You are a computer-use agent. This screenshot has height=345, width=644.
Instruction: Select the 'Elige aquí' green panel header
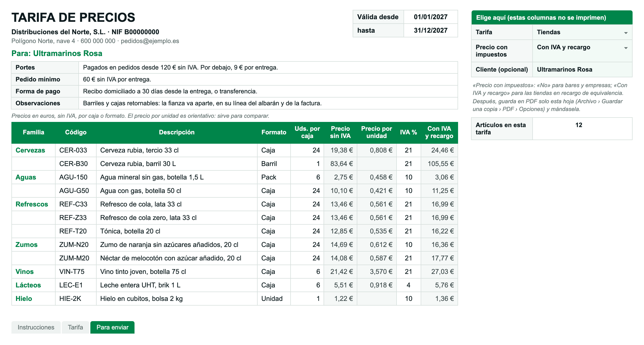pos(552,18)
